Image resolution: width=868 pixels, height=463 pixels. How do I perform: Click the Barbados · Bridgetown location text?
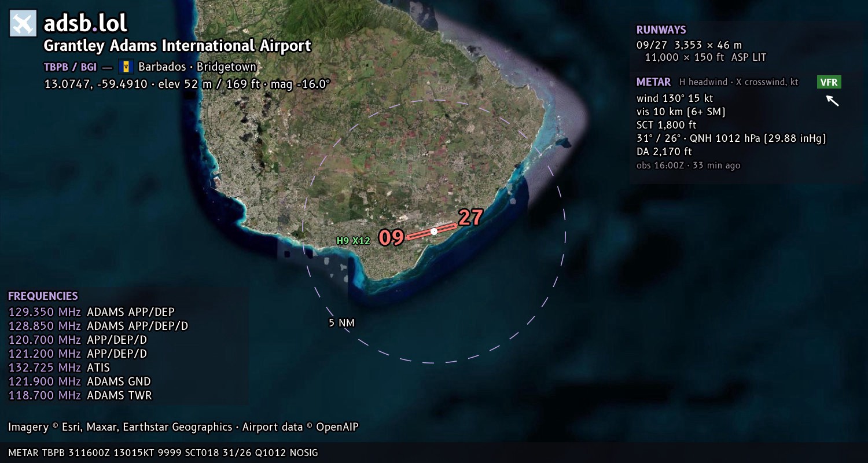(x=197, y=67)
